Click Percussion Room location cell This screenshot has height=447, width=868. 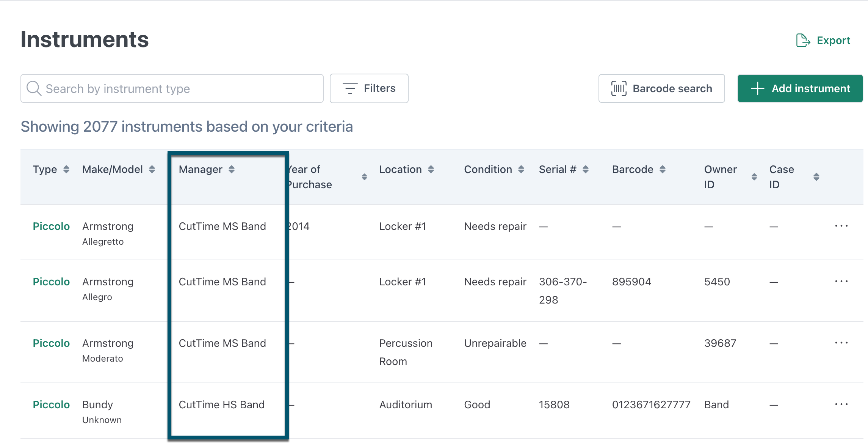coord(406,352)
